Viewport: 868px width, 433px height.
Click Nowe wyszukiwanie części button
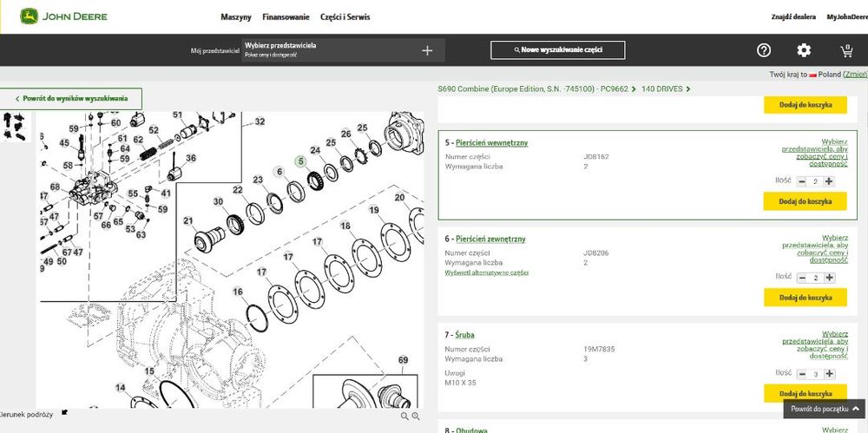click(x=558, y=49)
